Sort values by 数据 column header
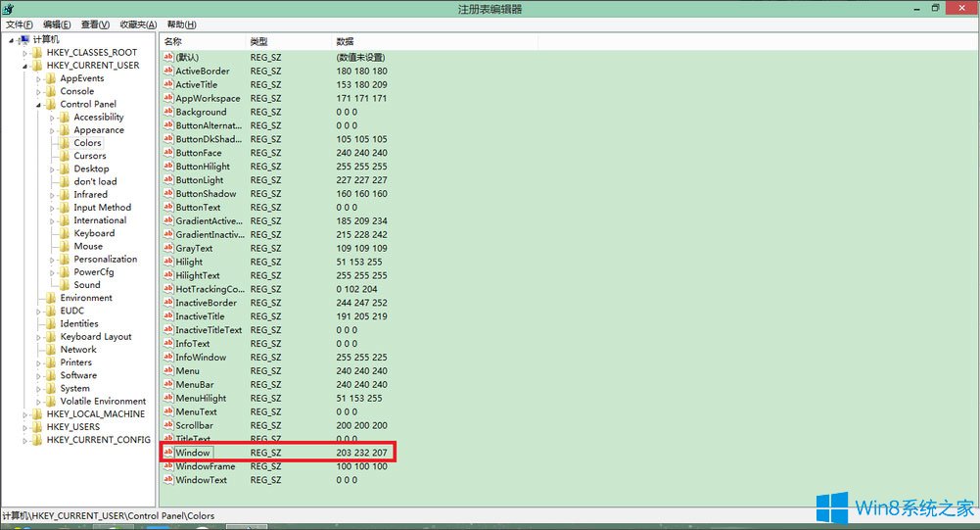 434,41
